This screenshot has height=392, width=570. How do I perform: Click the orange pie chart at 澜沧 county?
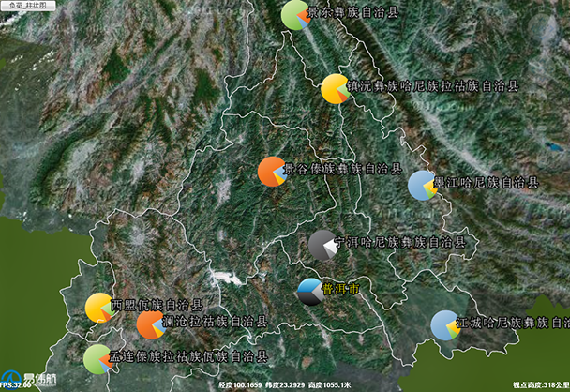[x=150, y=324]
